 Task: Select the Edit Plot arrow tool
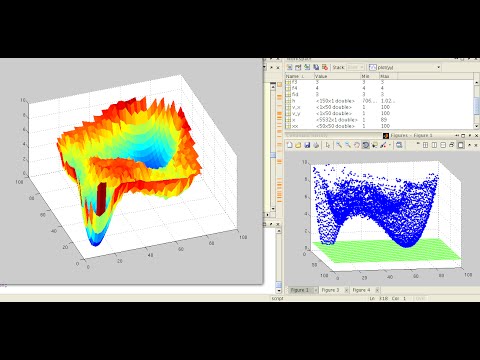pos(328,145)
